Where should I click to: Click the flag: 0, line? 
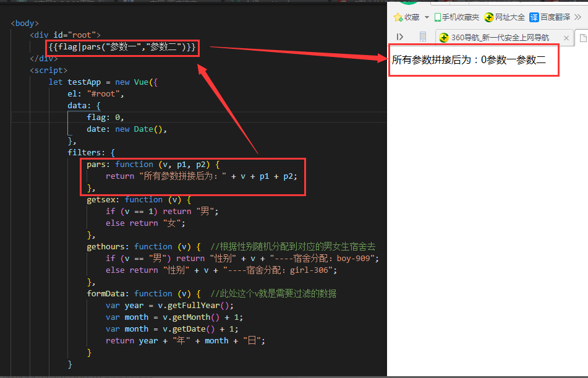[105, 118]
